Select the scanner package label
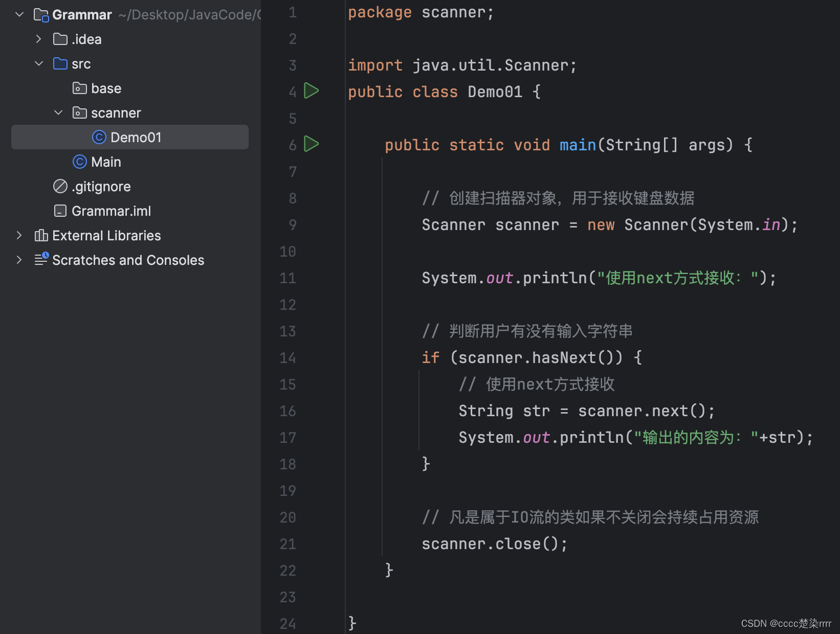The image size is (840, 634). click(116, 113)
